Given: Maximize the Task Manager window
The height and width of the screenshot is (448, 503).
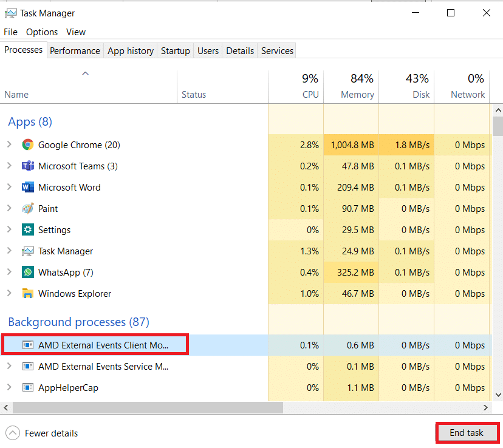Looking at the screenshot, I should click(x=451, y=13).
